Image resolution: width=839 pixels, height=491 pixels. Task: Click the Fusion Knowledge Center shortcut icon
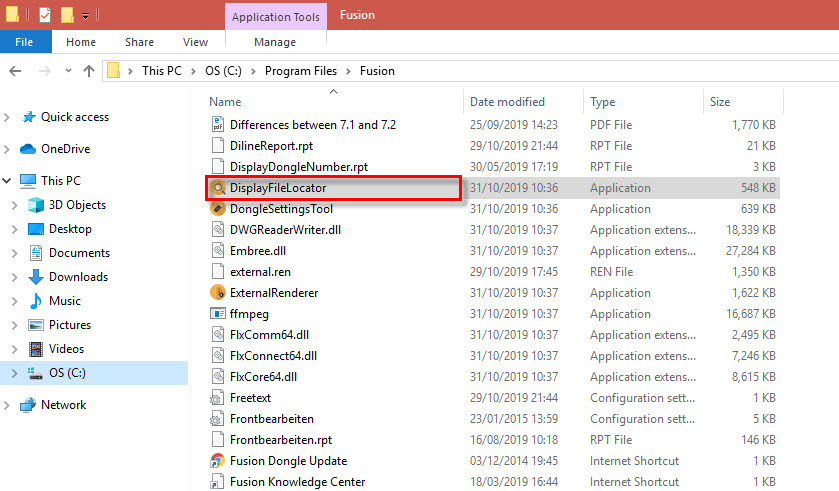point(217,481)
